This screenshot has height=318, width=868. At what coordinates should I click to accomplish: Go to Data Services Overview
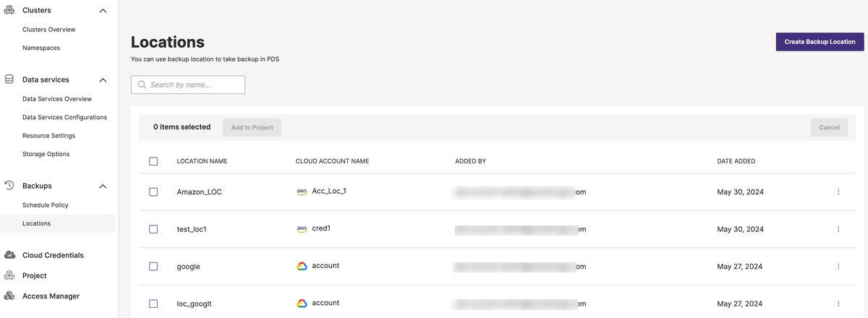57,99
